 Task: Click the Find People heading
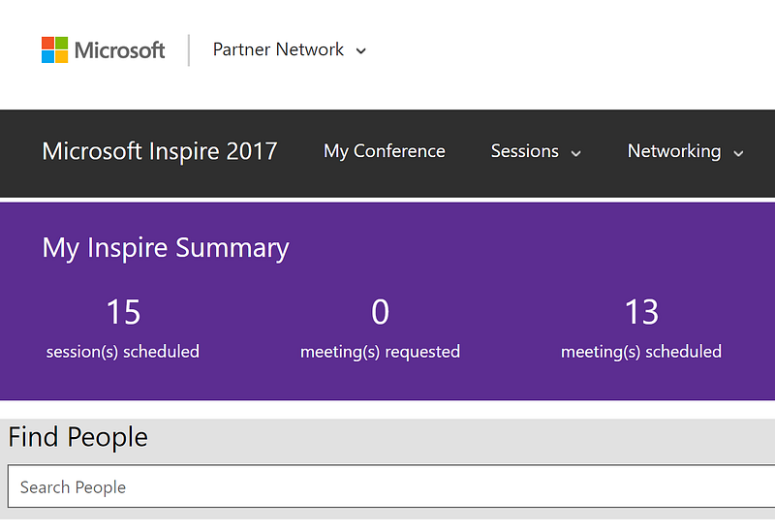tap(78, 437)
